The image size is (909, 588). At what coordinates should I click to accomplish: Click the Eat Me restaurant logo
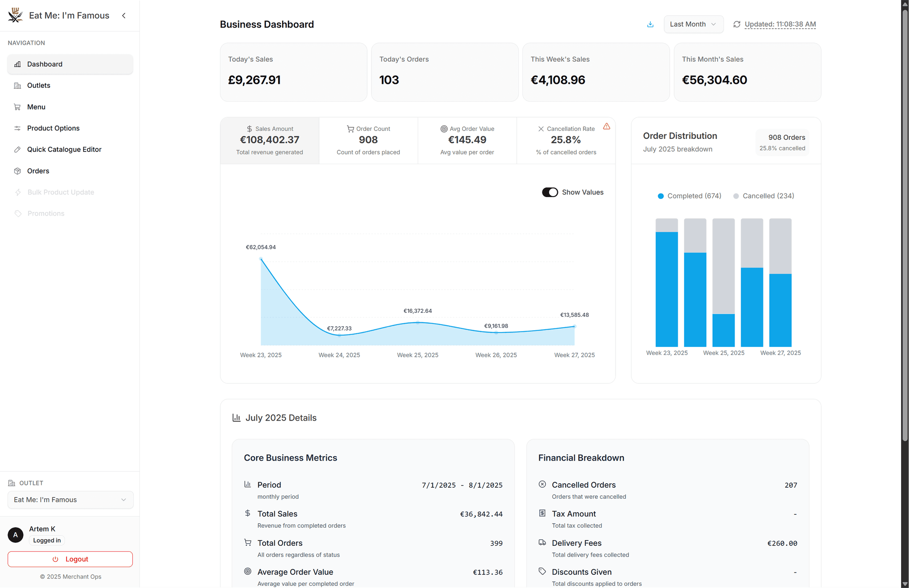(15, 15)
